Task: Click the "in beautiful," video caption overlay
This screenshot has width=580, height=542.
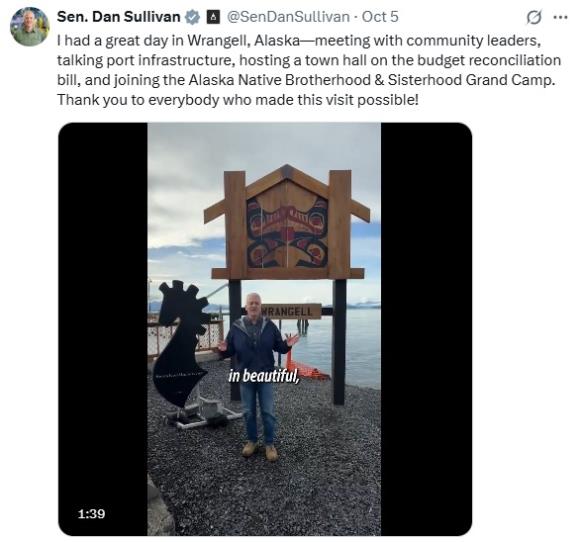Action: 264,376
